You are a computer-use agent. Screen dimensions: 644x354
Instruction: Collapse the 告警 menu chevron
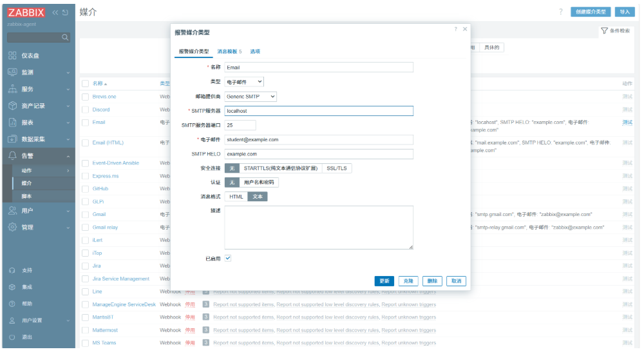tap(68, 156)
